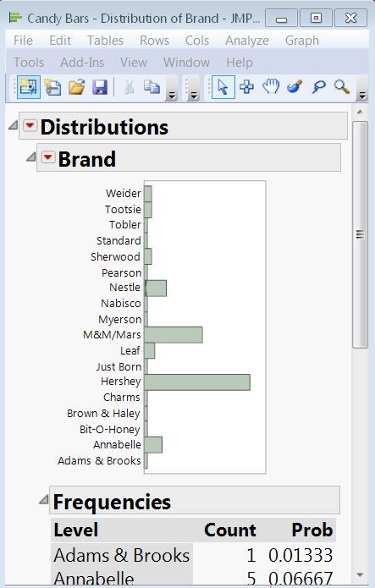375x588 pixels.
Task: Click the Myerson axis label
Action: tap(119, 320)
